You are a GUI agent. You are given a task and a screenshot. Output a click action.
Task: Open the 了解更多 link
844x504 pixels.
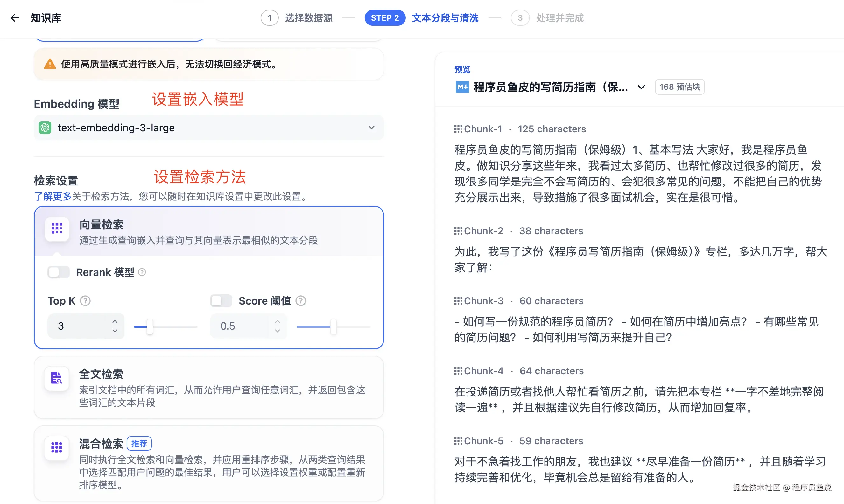(53, 197)
